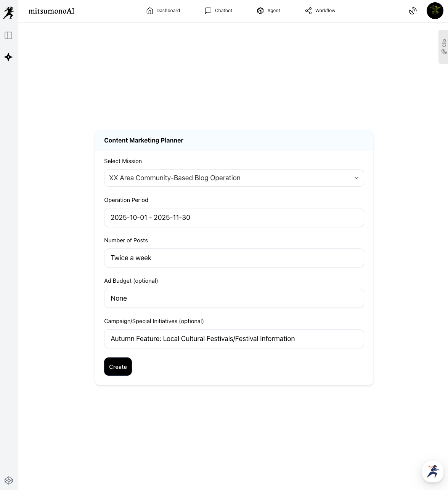The width and height of the screenshot is (448, 490).
Task: Click the mission dropdown chevron arrow
Action: [356, 178]
